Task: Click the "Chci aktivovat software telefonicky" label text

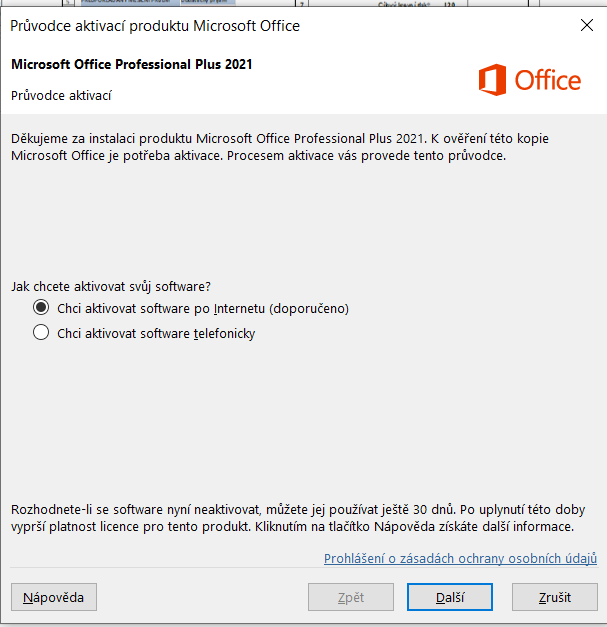Action: click(x=156, y=333)
